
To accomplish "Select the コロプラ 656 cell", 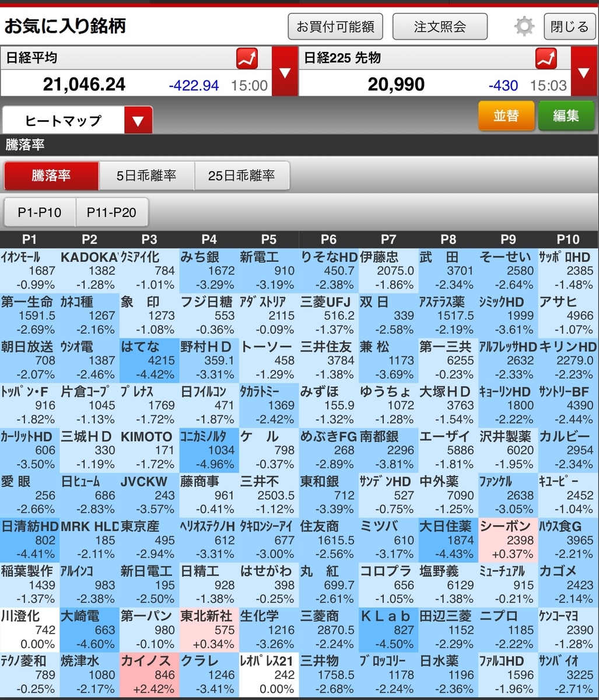I will point(388,585).
